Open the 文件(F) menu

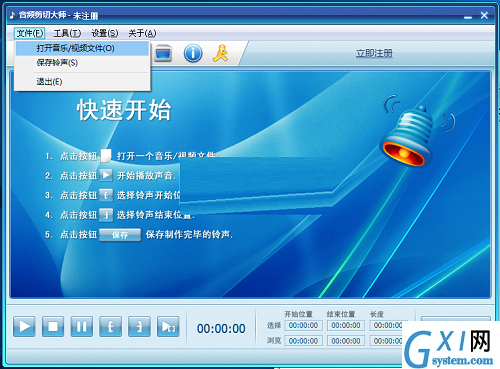30,33
